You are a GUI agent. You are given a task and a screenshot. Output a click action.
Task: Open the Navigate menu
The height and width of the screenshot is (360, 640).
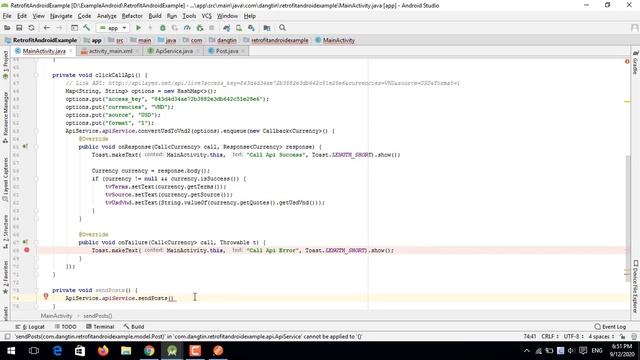(61, 16)
